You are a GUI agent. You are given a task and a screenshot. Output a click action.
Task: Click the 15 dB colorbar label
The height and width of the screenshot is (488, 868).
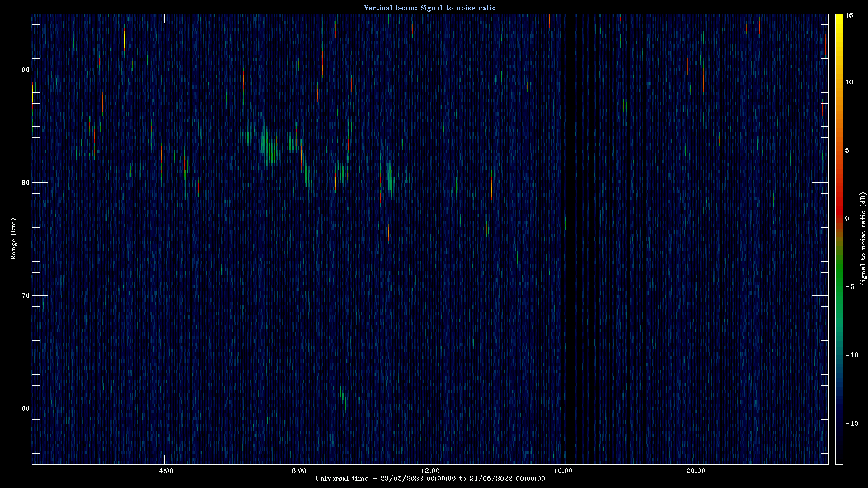pyautogui.click(x=849, y=16)
